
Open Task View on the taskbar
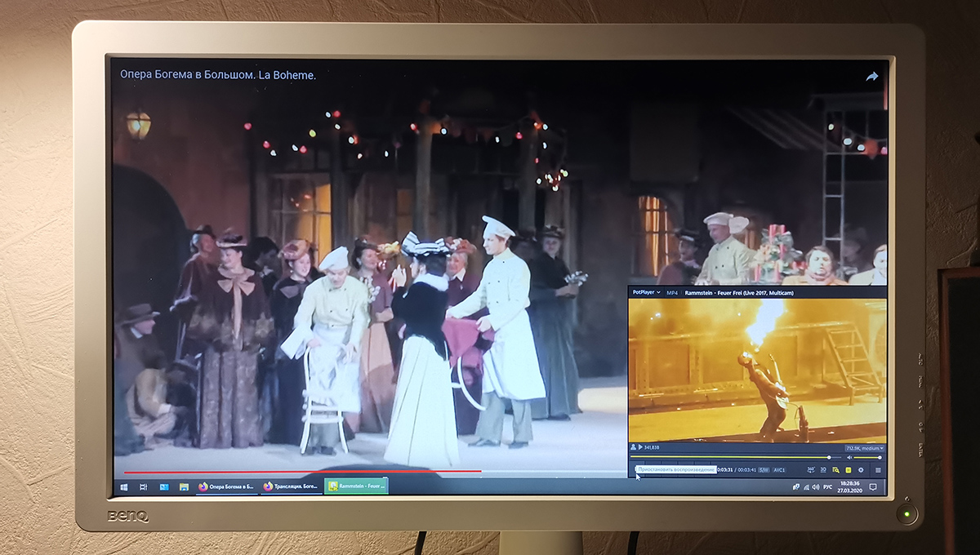(144, 486)
